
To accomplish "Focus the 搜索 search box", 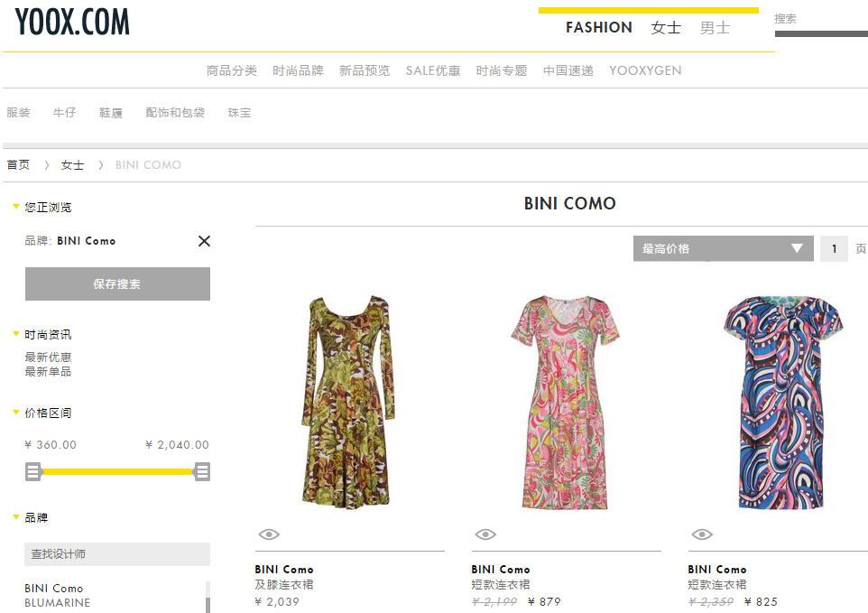I will coord(821,19).
